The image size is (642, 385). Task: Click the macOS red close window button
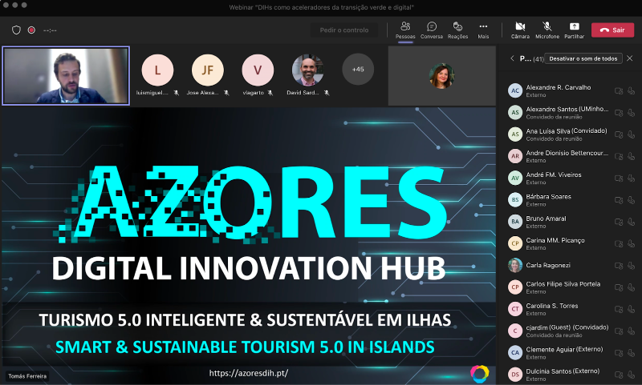point(5,5)
